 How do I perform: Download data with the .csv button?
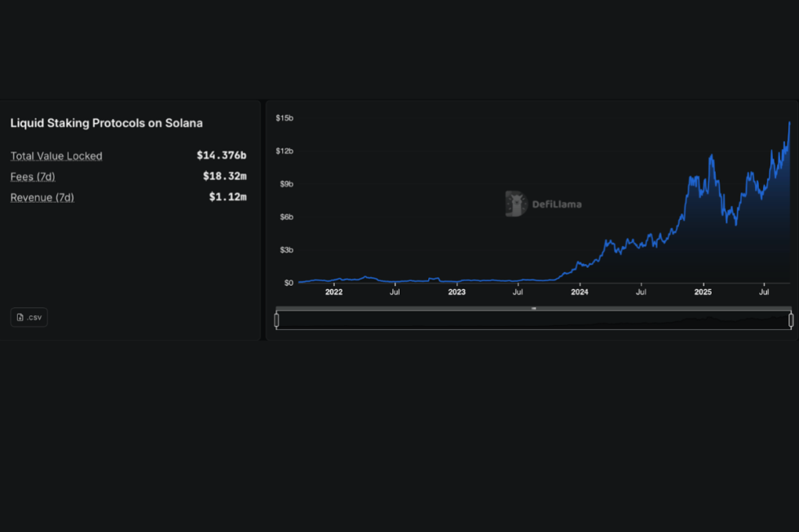point(29,317)
